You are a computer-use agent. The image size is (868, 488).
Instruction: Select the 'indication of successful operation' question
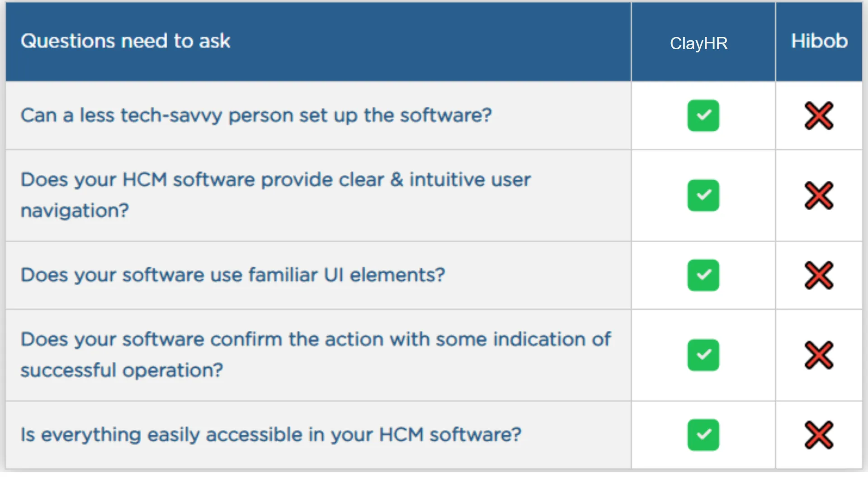coord(316,355)
